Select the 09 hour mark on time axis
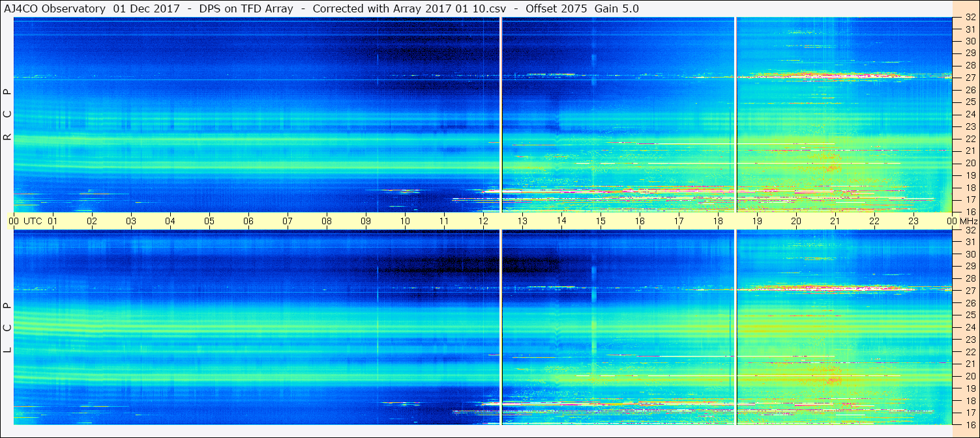This screenshot has height=438, width=980. 366,221
